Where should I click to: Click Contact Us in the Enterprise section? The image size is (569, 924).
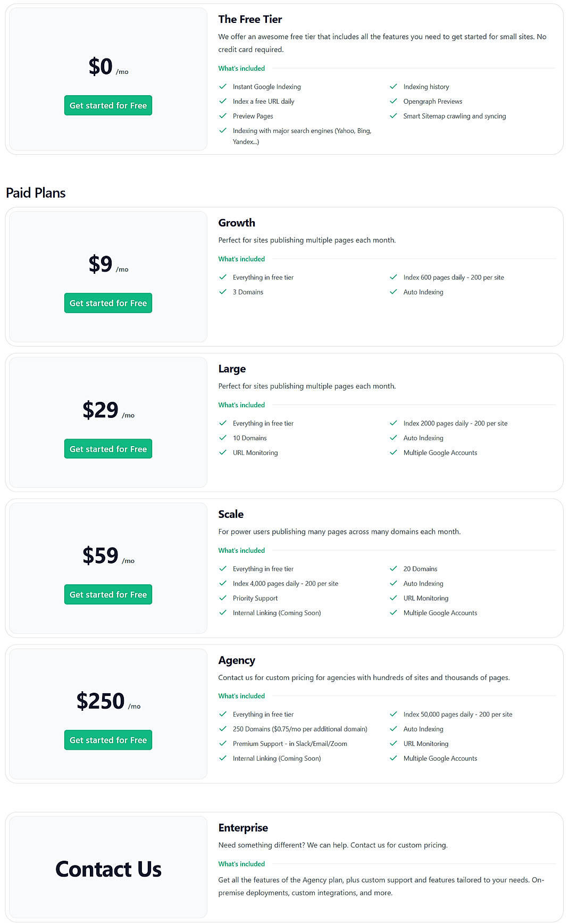click(108, 869)
